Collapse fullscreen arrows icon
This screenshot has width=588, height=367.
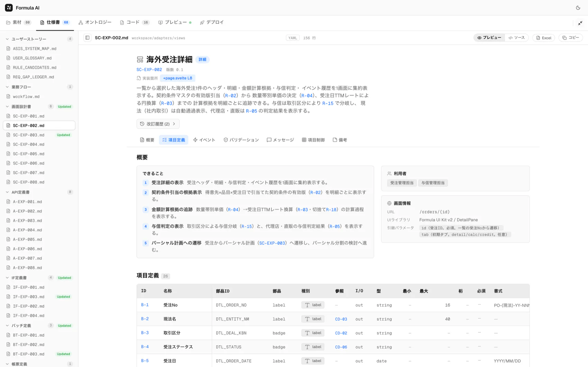580,23
